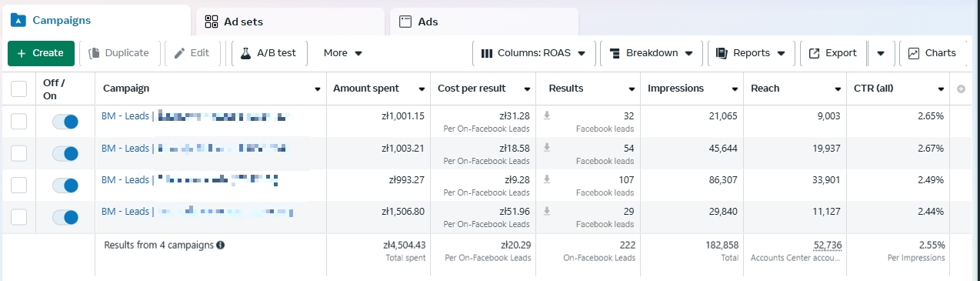Image resolution: width=980 pixels, height=281 pixels.
Task: Check the select-all campaigns checkbox in header
Action: [18, 89]
